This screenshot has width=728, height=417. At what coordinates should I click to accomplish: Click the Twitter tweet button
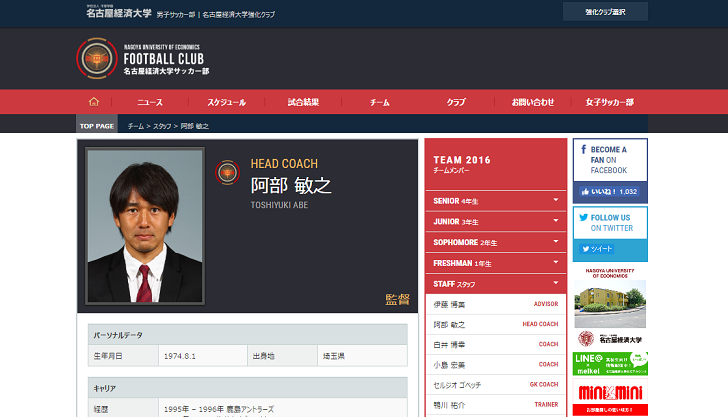[597, 248]
